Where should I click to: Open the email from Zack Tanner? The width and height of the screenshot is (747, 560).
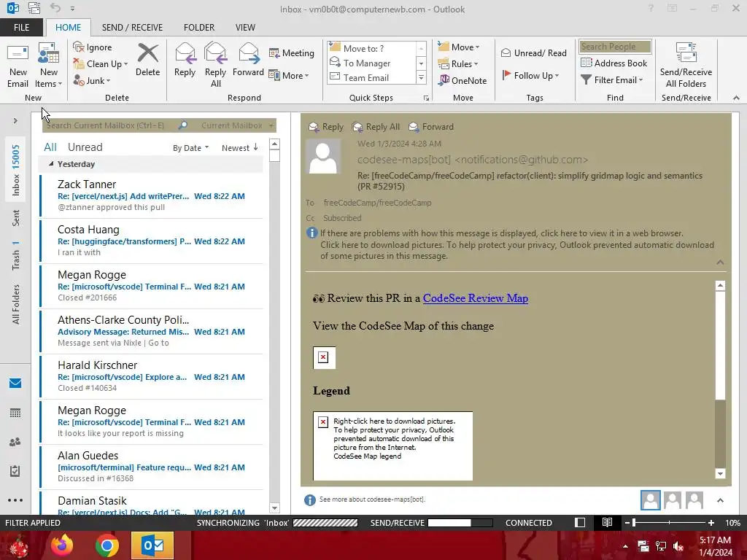click(x=152, y=195)
